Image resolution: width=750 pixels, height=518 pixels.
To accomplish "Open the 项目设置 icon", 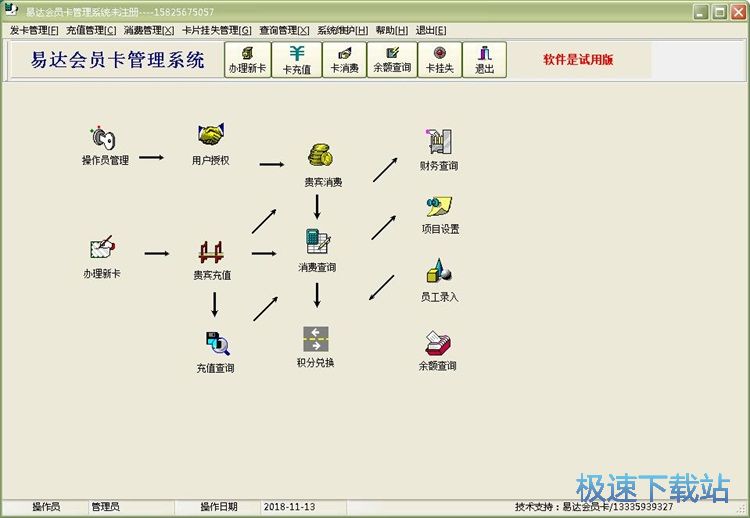I will click(439, 207).
